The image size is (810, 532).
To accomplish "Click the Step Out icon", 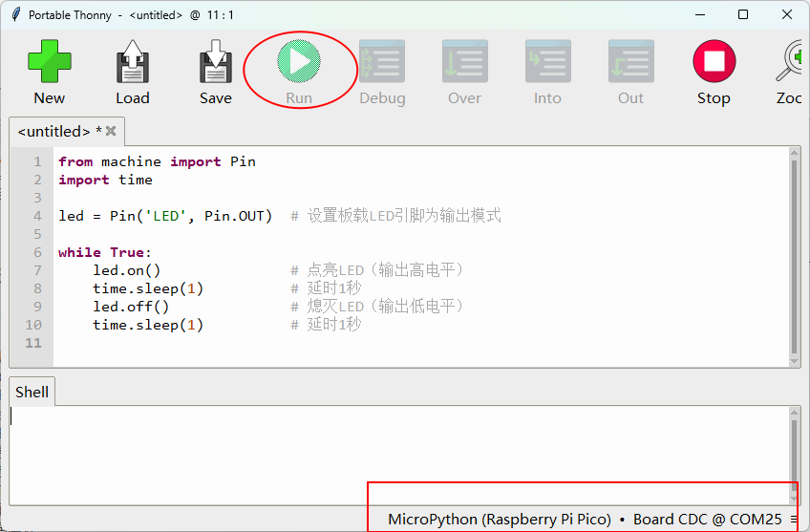I will pyautogui.click(x=631, y=61).
